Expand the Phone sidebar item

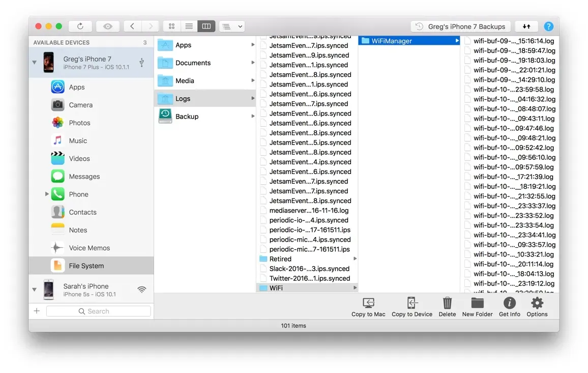tap(47, 194)
